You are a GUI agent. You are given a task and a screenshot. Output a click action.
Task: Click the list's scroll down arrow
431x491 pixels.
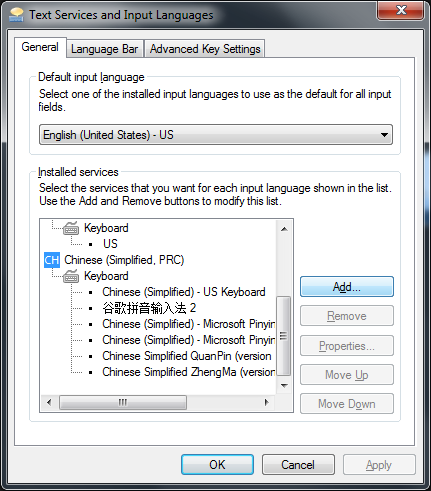(284, 386)
